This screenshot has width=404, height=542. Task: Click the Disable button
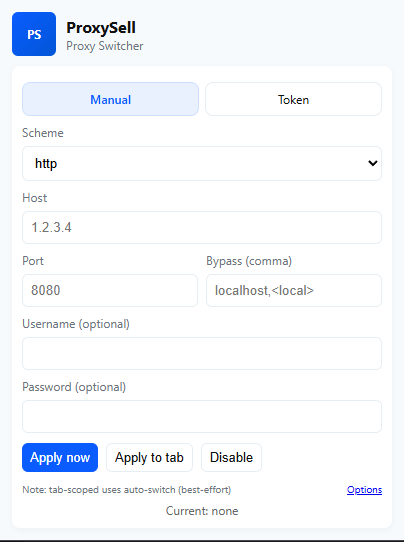(232, 457)
